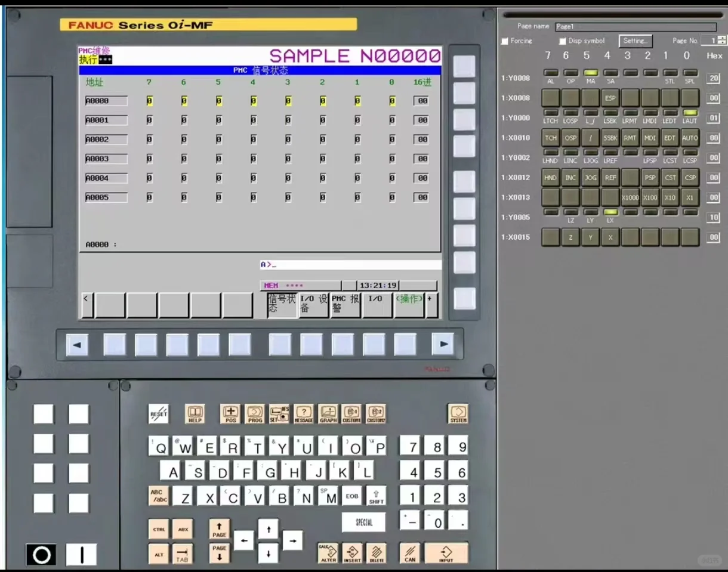Click the PAGE up key
Image resolution: width=728 pixels, height=572 pixels.
[219, 529]
